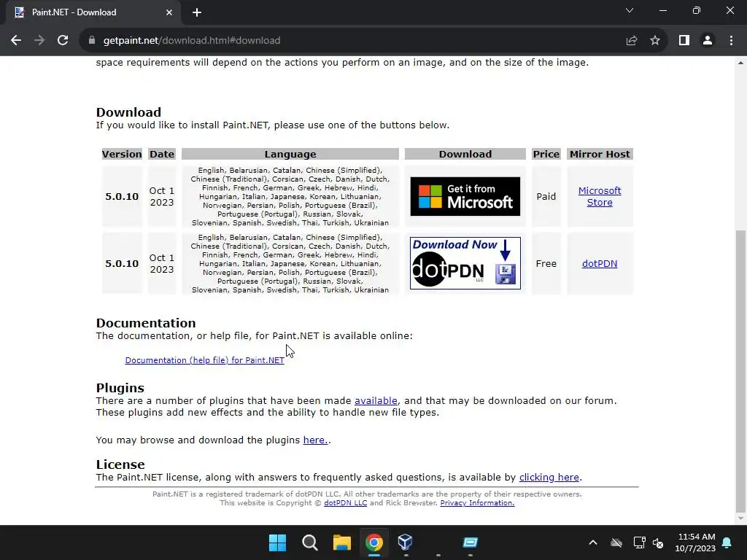Click the forward navigation arrow
Image resolution: width=747 pixels, height=560 pixels.
[39, 41]
